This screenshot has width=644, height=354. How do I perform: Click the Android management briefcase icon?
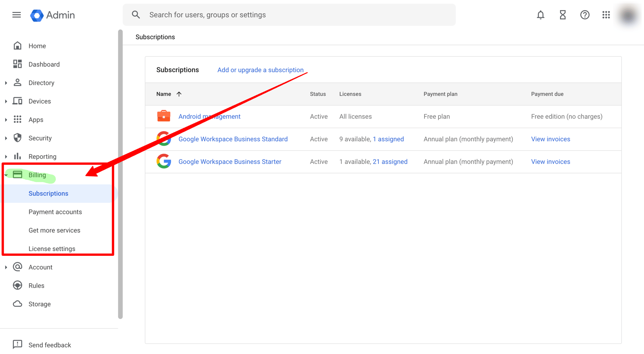(164, 116)
